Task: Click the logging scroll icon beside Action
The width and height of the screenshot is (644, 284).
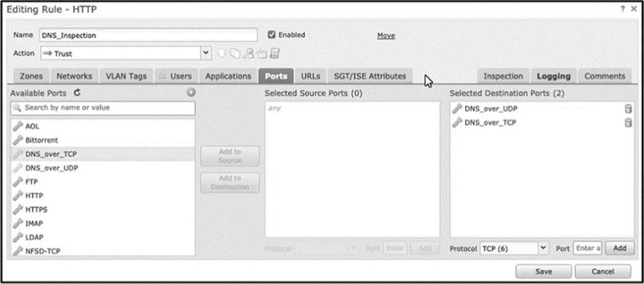Action: [x=275, y=54]
